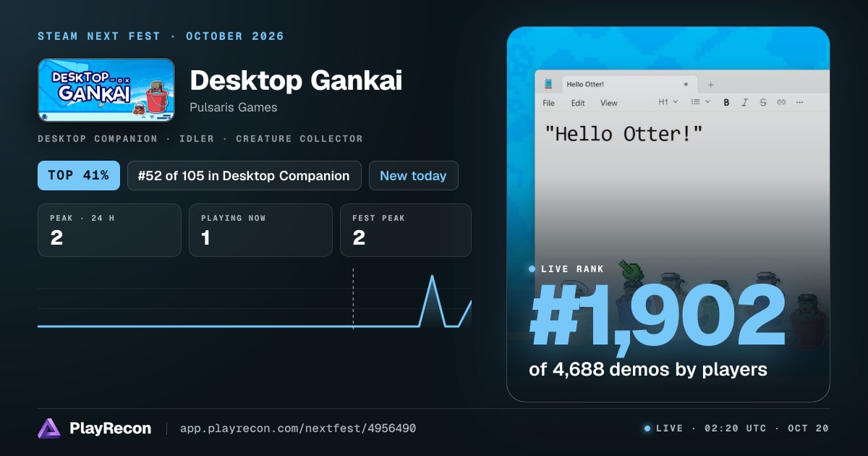Click the OCT 20 date in footer
This screenshot has height=456, width=868.
pos(809,428)
